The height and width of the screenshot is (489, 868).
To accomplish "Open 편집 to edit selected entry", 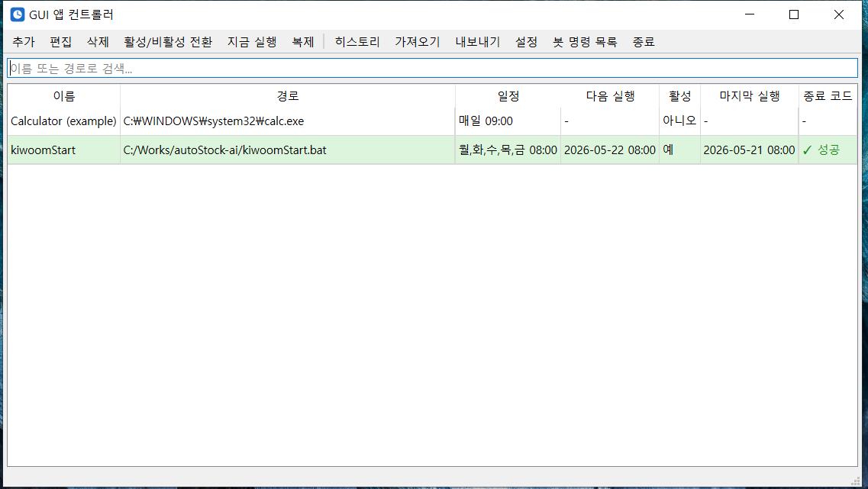I will click(61, 42).
